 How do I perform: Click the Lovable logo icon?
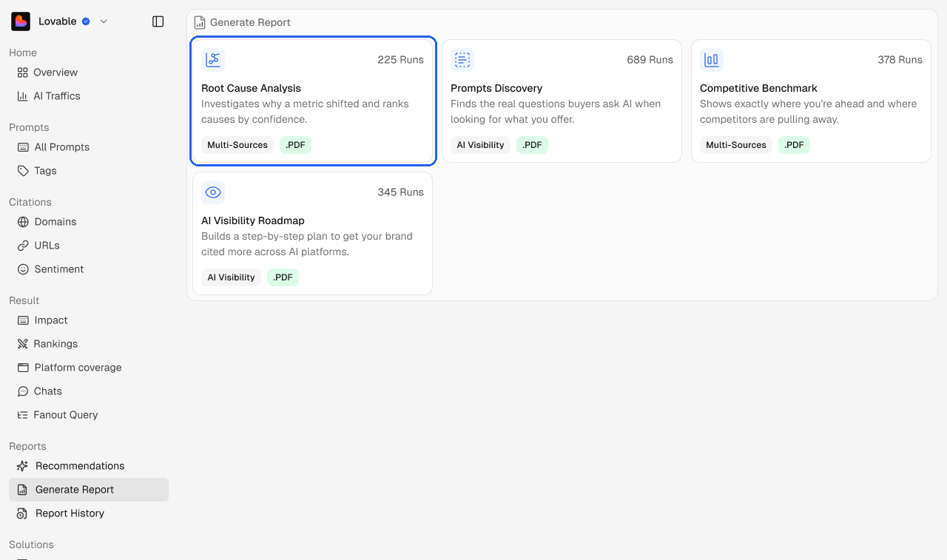[x=21, y=21]
